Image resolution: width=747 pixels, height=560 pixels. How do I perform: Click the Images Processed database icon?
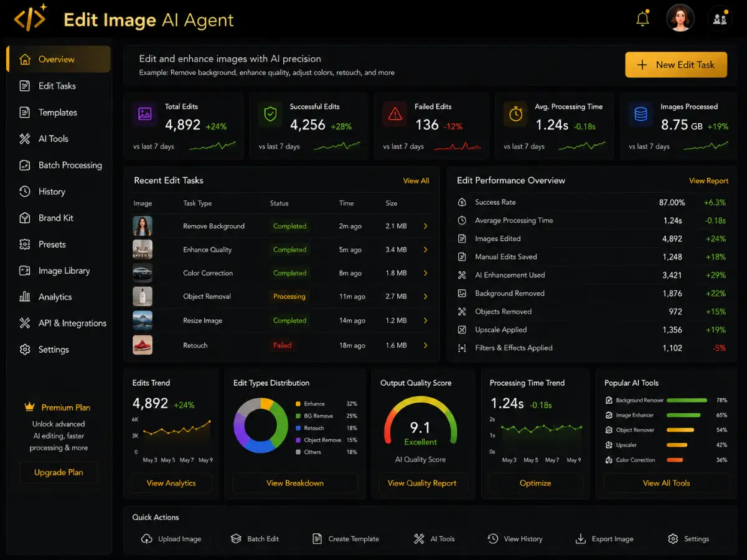coord(641,115)
